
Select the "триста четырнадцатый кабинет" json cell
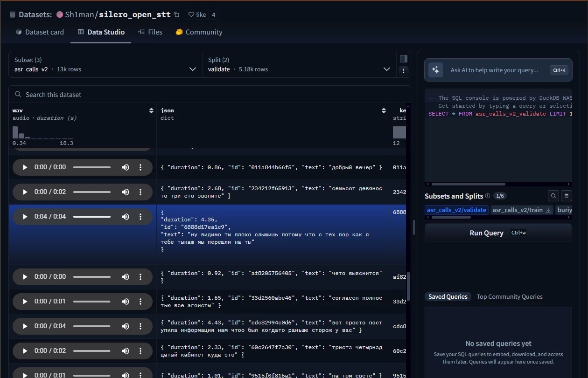pyautogui.click(x=273, y=351)
